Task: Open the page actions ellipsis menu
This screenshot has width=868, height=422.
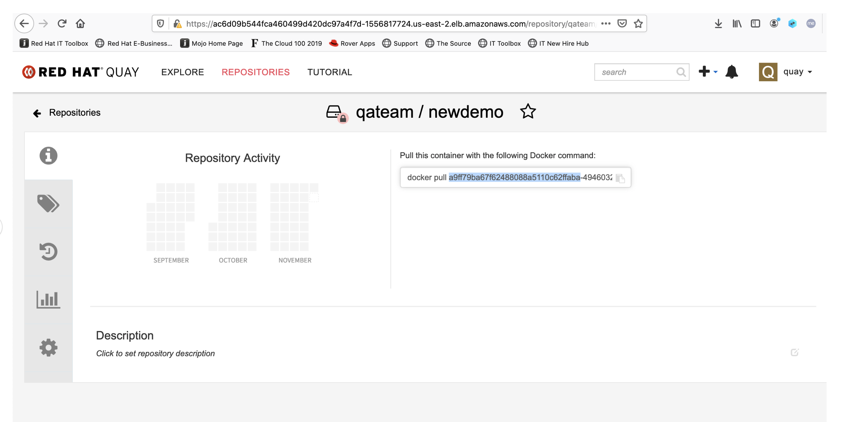Action: [606, 23]
